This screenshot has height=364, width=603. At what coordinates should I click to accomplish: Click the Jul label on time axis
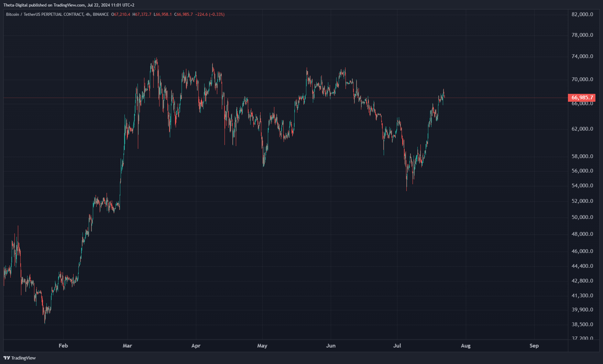pyautogui.click(x=397, y=346)
